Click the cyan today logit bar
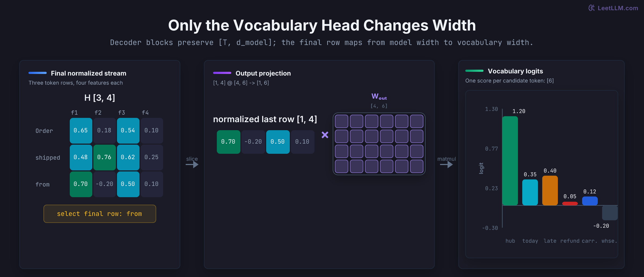Image resolution: width=644 pixels, height=277 pixels. click(530, 192)
